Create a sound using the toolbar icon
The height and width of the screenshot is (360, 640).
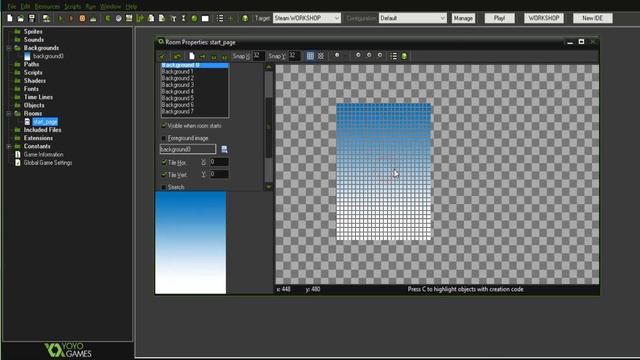(x=118, y=18)
